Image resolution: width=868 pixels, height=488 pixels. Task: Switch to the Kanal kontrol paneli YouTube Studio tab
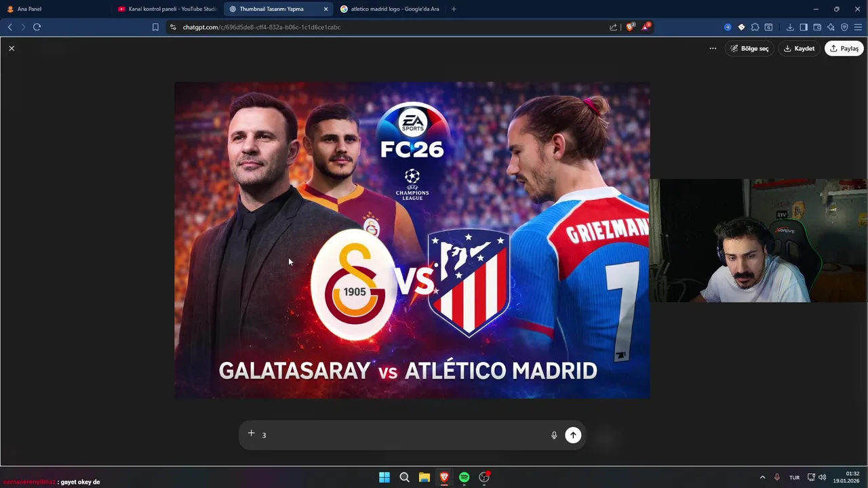(x=167, y=9)
